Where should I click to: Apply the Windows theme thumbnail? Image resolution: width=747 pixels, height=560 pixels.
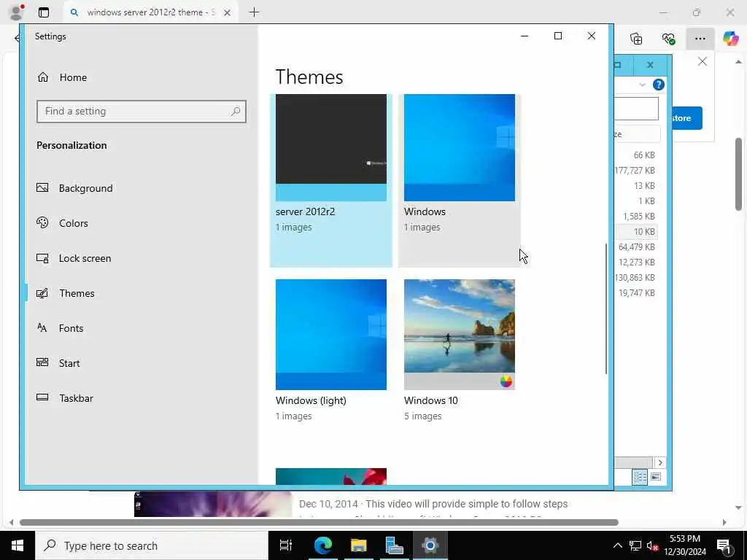pos(460,147)
